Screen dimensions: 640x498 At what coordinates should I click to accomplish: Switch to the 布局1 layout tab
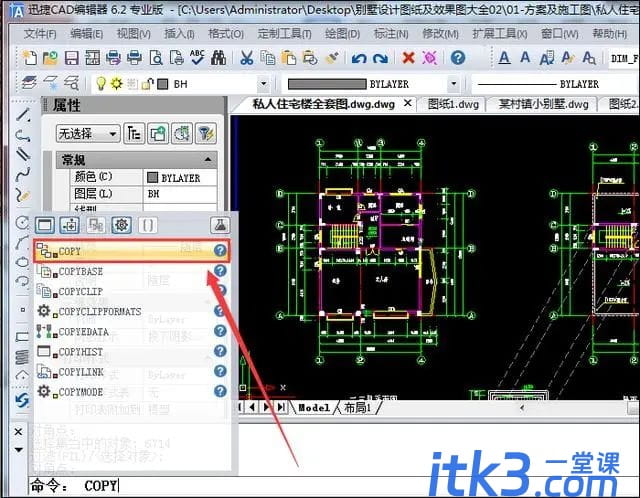tap(358, 407)
